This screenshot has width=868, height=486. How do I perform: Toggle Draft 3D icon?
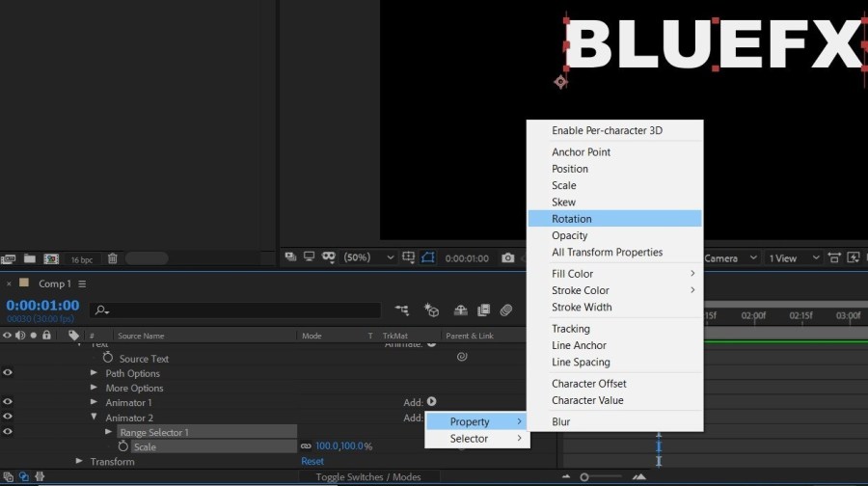(x=431, y=310)
